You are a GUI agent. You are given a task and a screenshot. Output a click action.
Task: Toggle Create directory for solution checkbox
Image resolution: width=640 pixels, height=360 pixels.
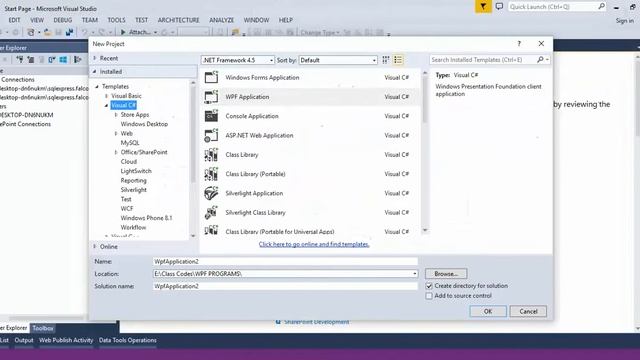pyautogui.click(x=429, y=286)
